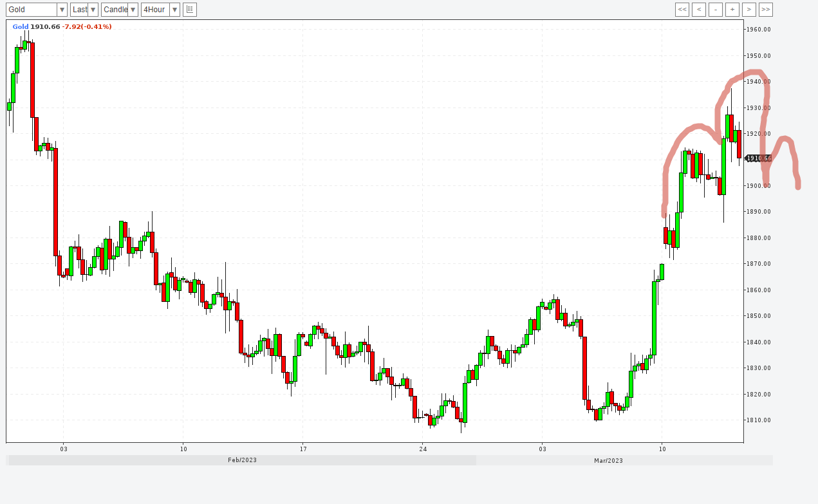Image resolution: width=818 pixels, height=504 pixels.
Task: Click the 1810.00 price axis label
Action: (758, 420)
